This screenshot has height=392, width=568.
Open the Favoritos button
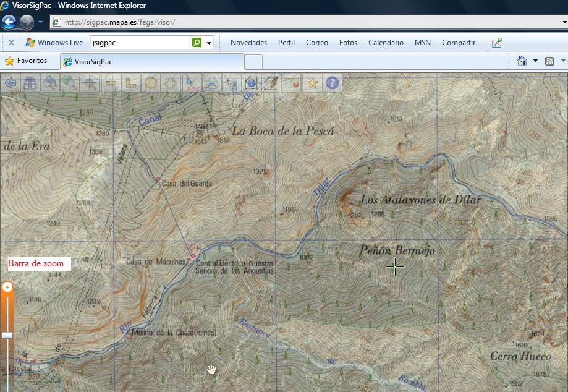click(x=29, y=61)
